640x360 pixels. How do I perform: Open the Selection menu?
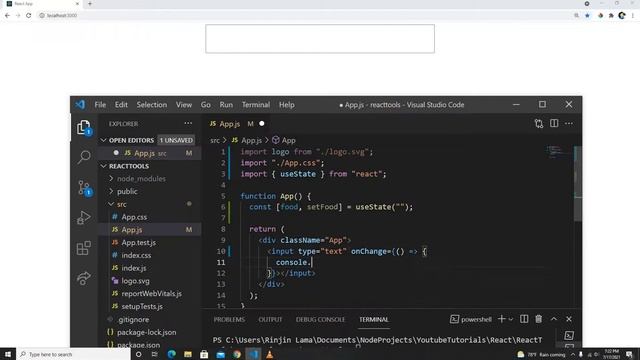(151, 105)
